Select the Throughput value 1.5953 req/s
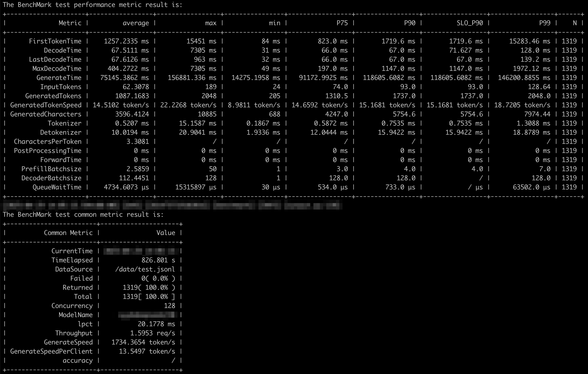Screen dimensions: 588x374 click(152, 333)
